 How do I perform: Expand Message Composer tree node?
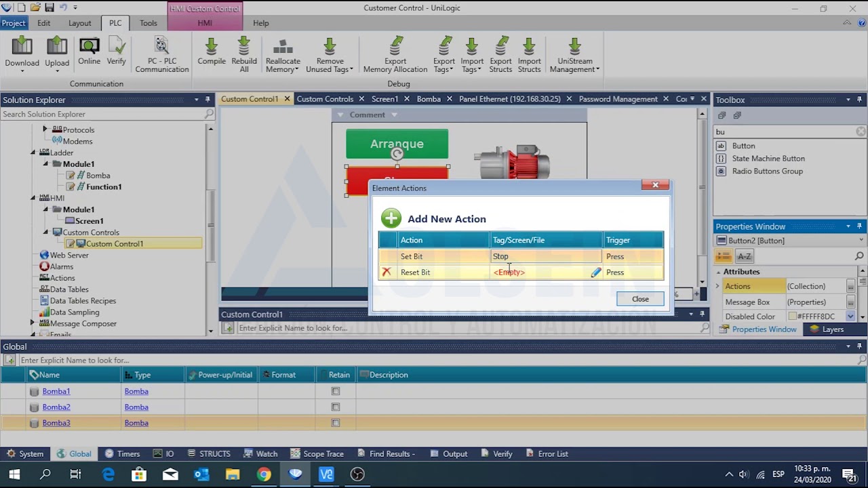[x=33, y=323]
